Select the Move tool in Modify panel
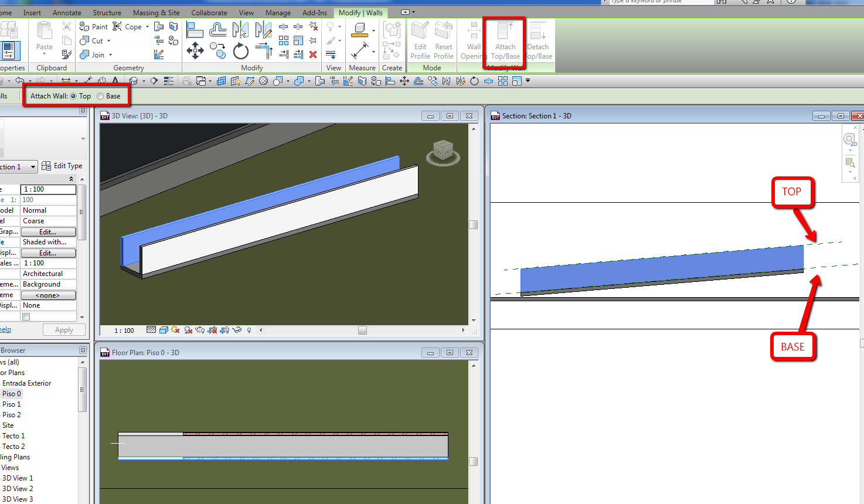This screenshot has height=504, width=864. pos(195,51)
